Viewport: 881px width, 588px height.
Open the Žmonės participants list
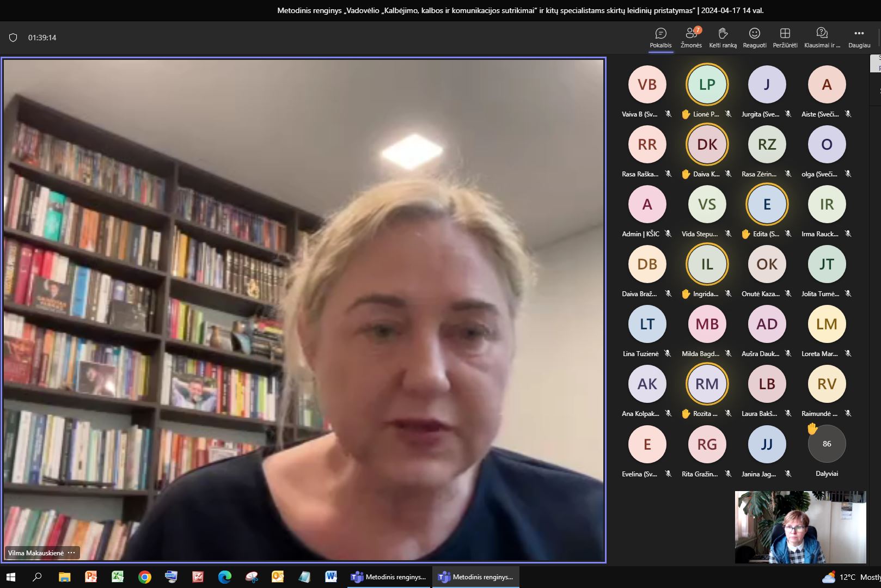[691, 38]
